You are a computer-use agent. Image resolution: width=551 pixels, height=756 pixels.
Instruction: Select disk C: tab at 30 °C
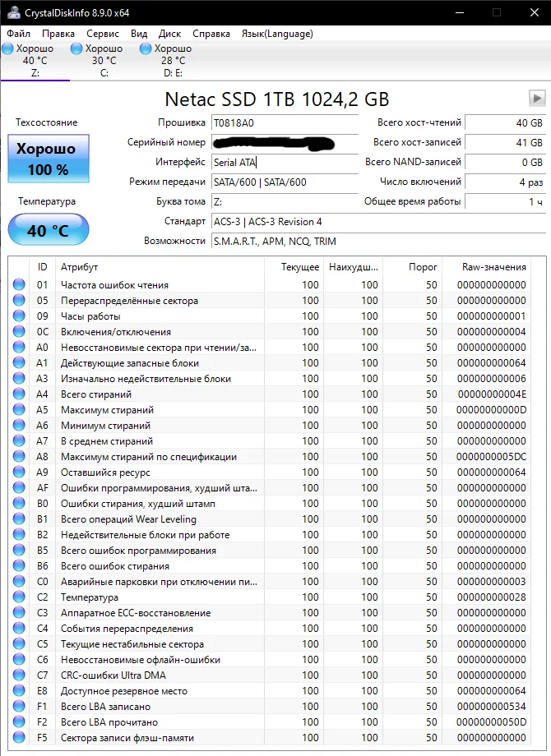(x=104, y=61)
